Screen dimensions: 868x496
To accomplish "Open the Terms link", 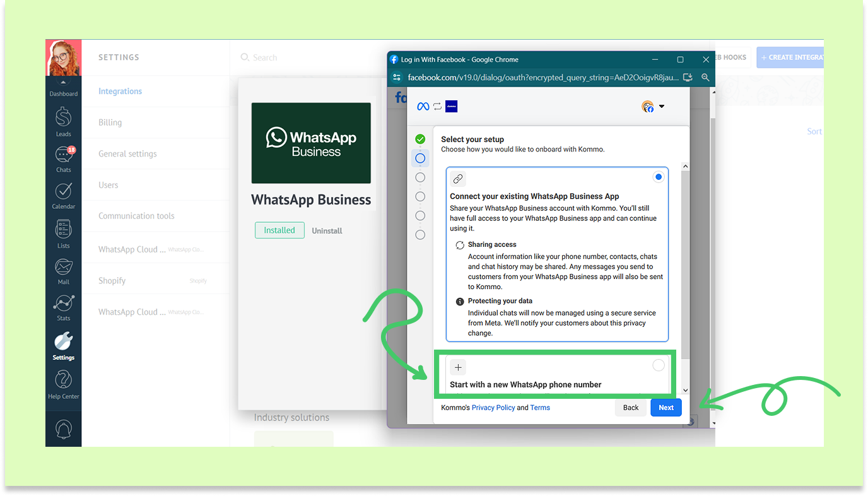I will point(540,408).
